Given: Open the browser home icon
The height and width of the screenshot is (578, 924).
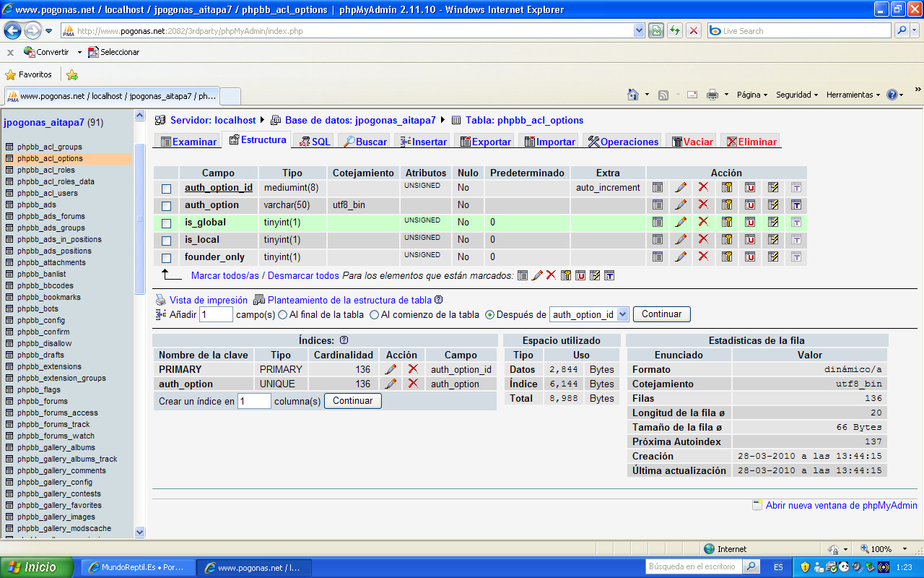Looking at the screenshot, I should (x=633, y=95).
